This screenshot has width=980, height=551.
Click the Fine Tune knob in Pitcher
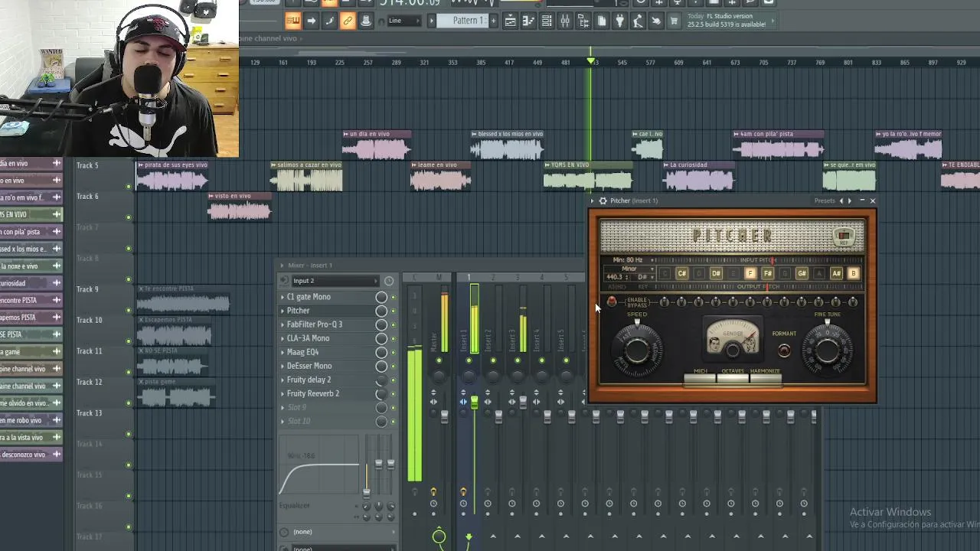[827, 349]
